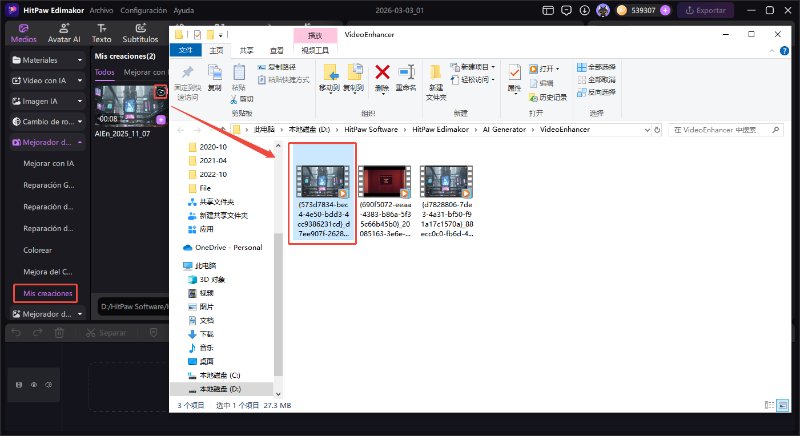
Task: Open the 新建项目 dropdown
Action: click(473, 67)
